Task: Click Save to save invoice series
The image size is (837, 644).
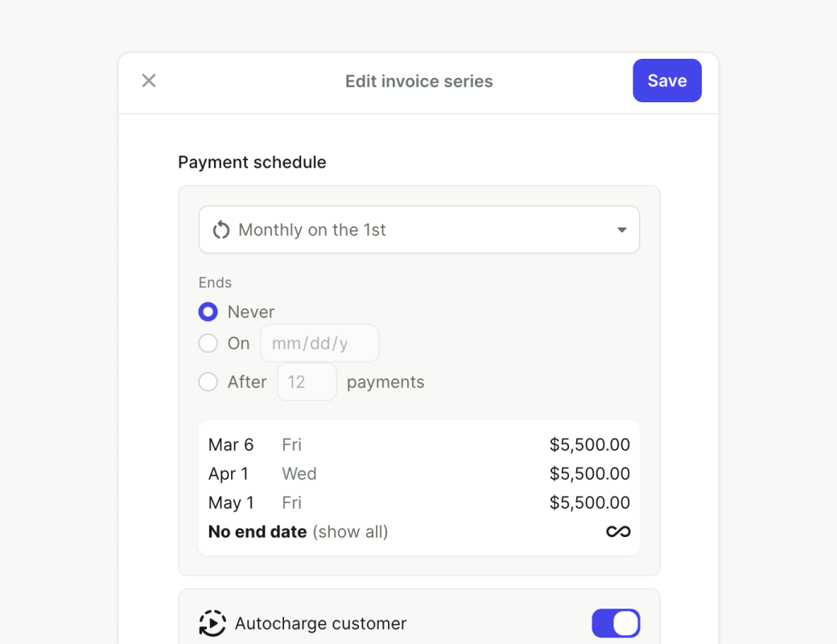Action: coord(666,80)
